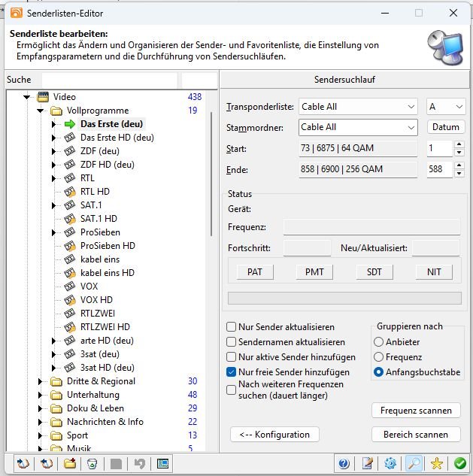The height and width of the screenshot is (476, 473).
Task: Expand the Dritte & Regional folder
Action: [40, 381]
